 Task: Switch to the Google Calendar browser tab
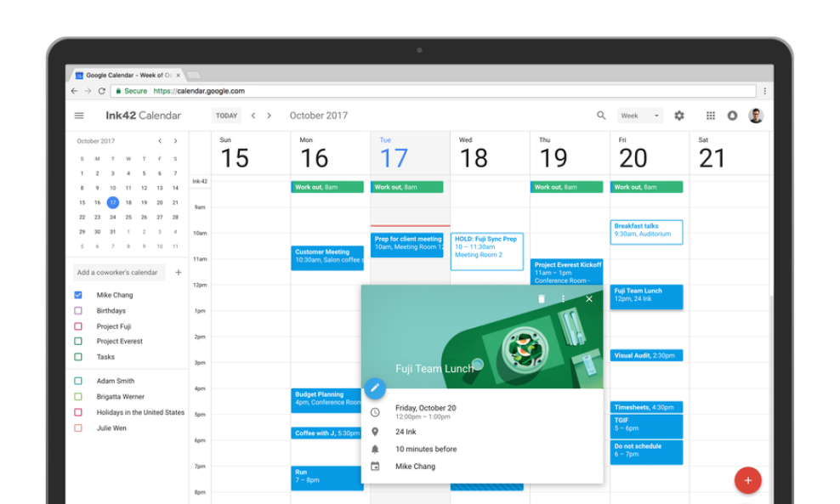(128, 75)
